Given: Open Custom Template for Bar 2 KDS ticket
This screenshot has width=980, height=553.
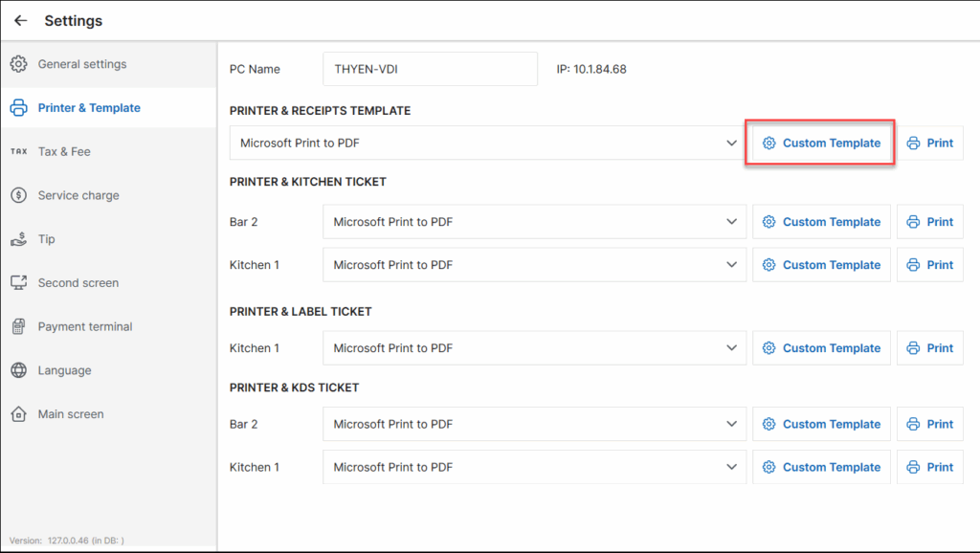Looking at the screenshot, I should pyautogui.click(x=821, y=424).
